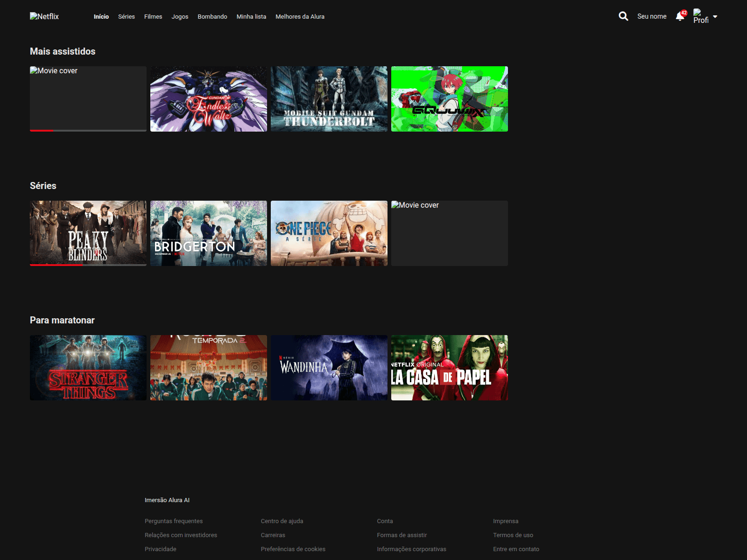Open the Filmes menu item
747x560 pixels.
coord(153,17)
